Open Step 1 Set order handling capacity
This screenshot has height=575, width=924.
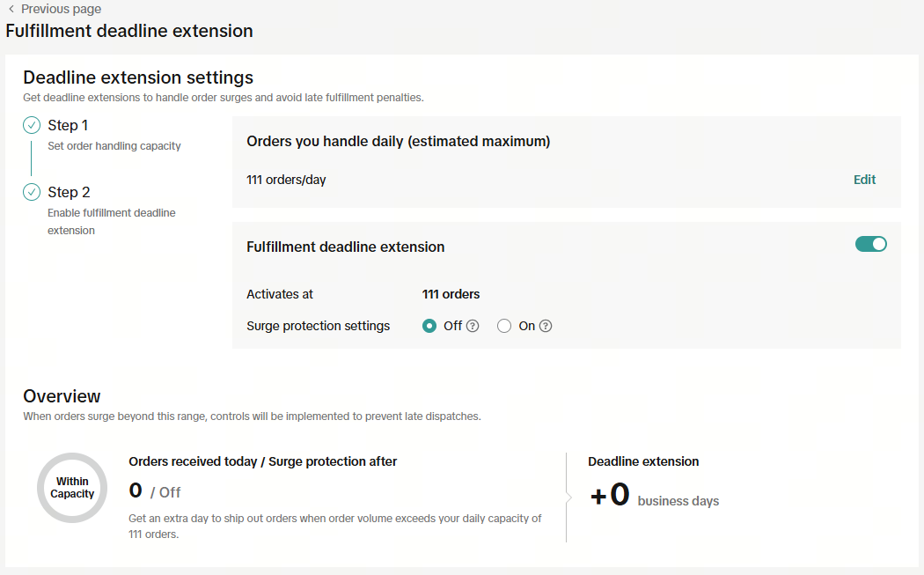68,125
